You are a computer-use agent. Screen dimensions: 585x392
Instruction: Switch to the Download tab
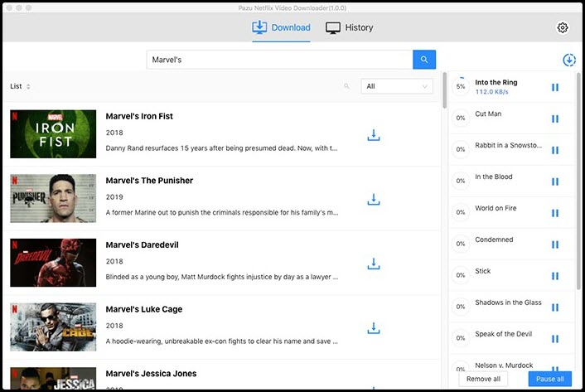pyautogui.click(x=281, y=27)
